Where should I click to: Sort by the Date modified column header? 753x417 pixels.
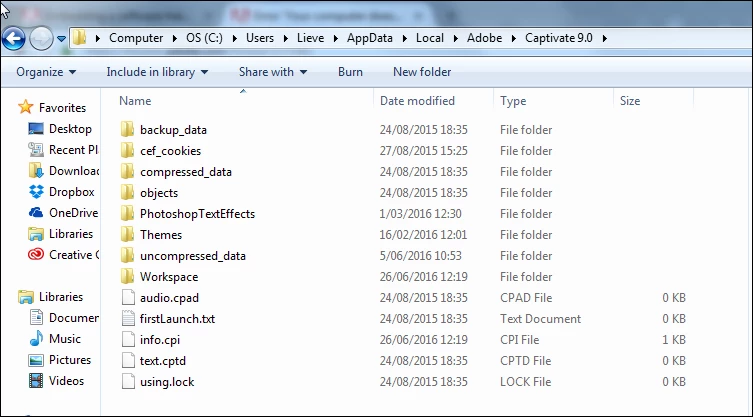click(417, 101)
